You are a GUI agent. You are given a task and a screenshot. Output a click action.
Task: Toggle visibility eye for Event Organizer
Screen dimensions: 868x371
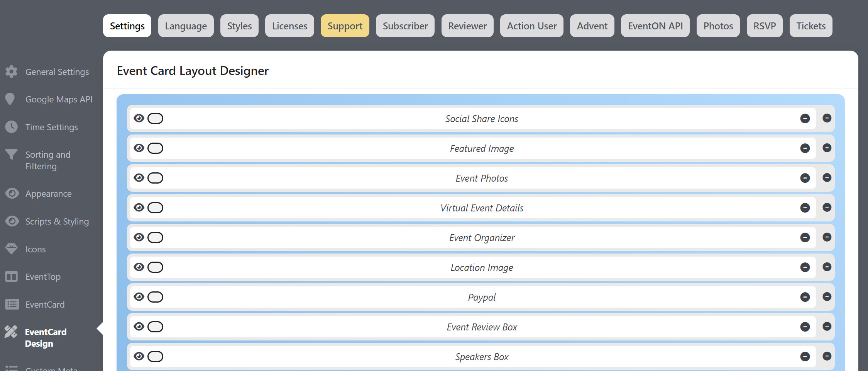coord(139,237)
